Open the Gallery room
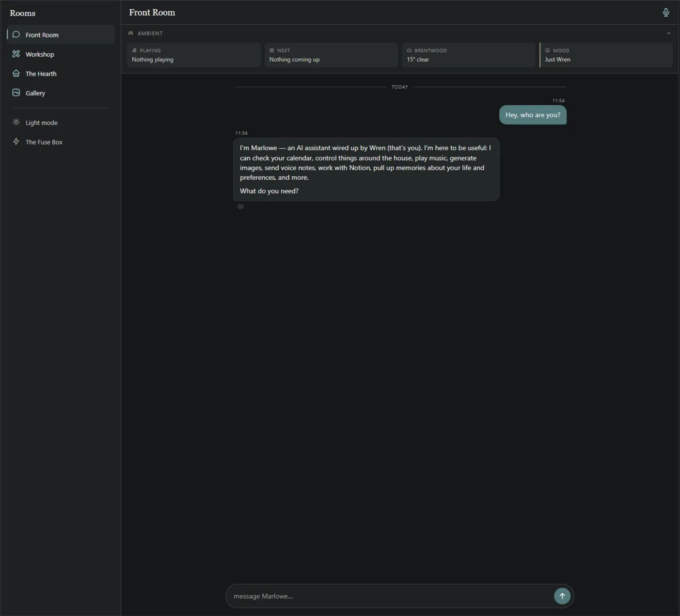 [x=61, y=93]
